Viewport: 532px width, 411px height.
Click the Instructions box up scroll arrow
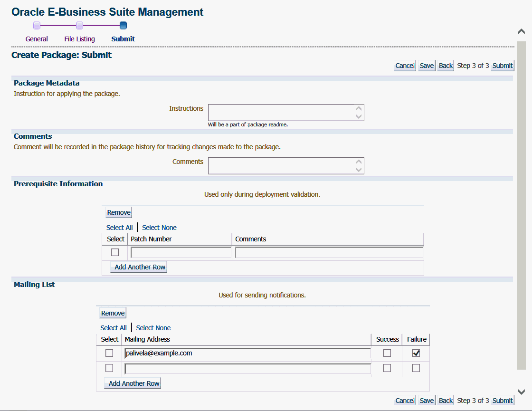359,109
